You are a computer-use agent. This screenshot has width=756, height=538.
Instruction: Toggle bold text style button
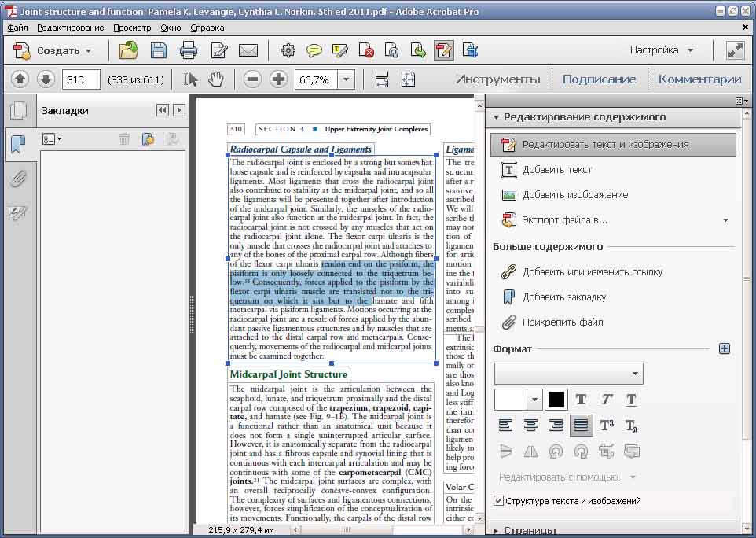581,400
